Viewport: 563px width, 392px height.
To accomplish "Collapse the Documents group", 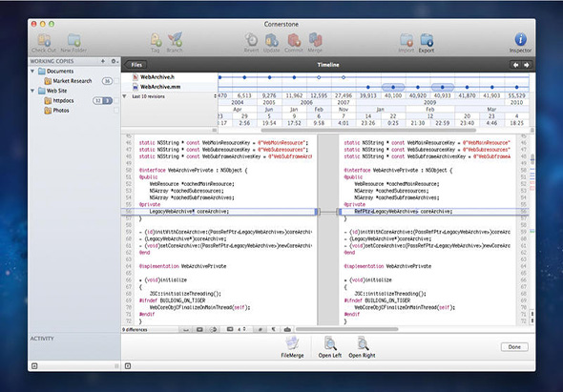I will coord(32,72).
